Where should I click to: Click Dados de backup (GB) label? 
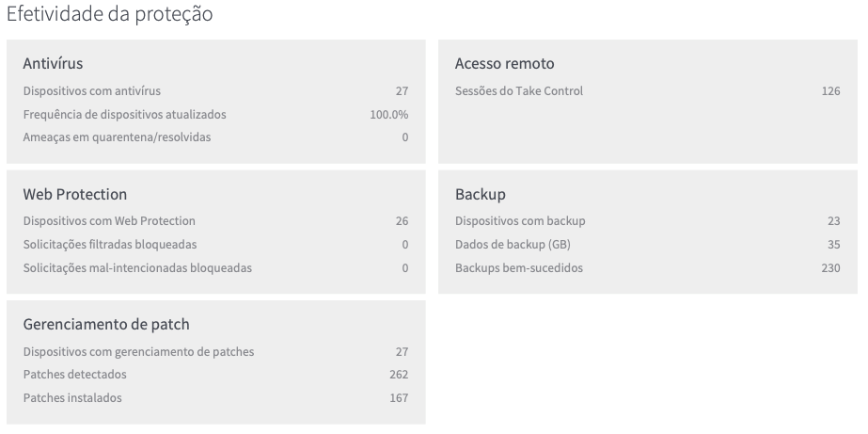(x=513, y=245)
